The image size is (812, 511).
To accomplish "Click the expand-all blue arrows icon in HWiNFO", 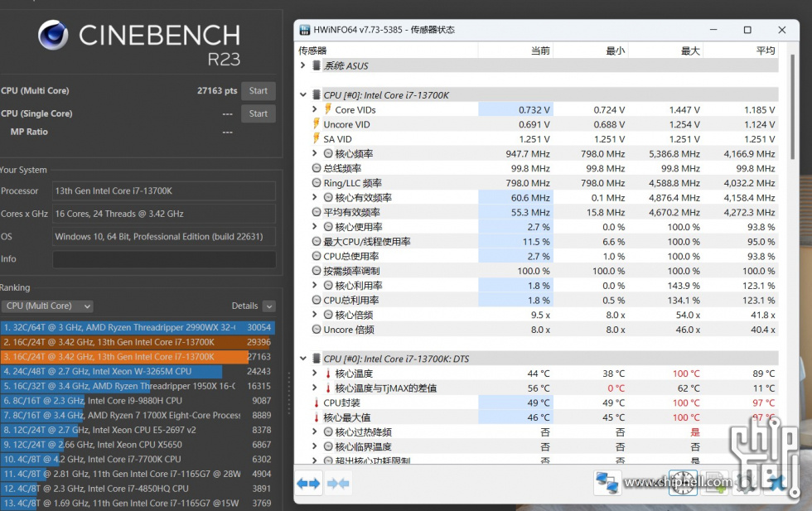I will (308, 484).
